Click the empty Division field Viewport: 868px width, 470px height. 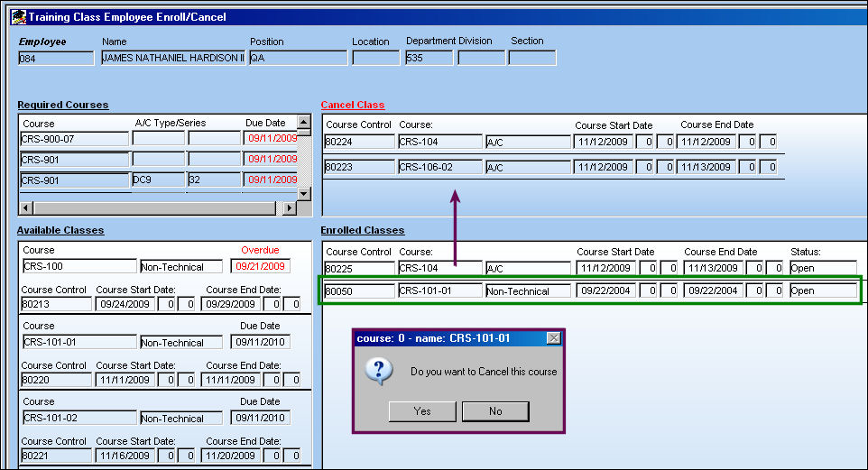482,58
